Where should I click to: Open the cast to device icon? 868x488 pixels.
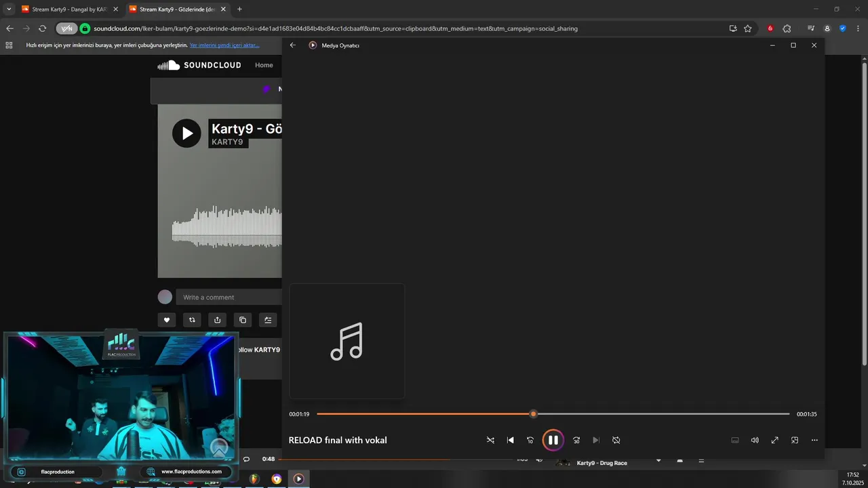(735, 440)
